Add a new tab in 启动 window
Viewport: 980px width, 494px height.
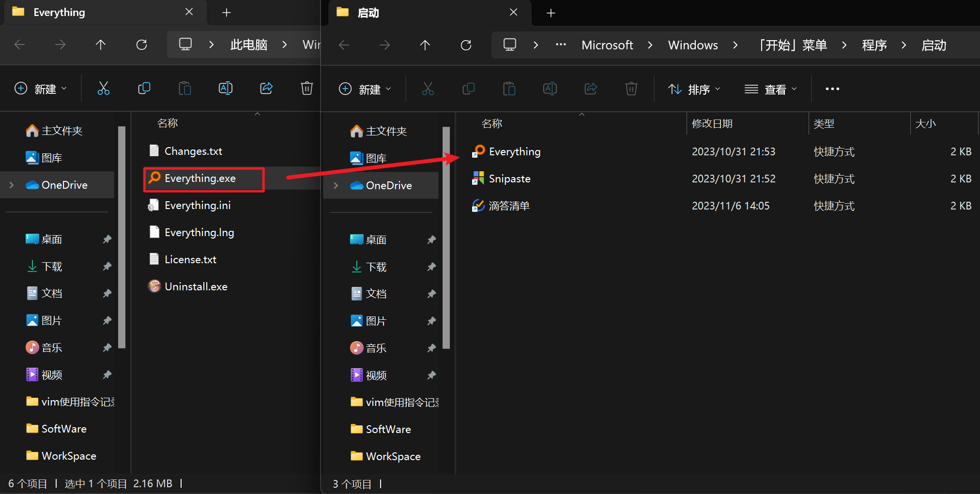[x=551, y=13]
